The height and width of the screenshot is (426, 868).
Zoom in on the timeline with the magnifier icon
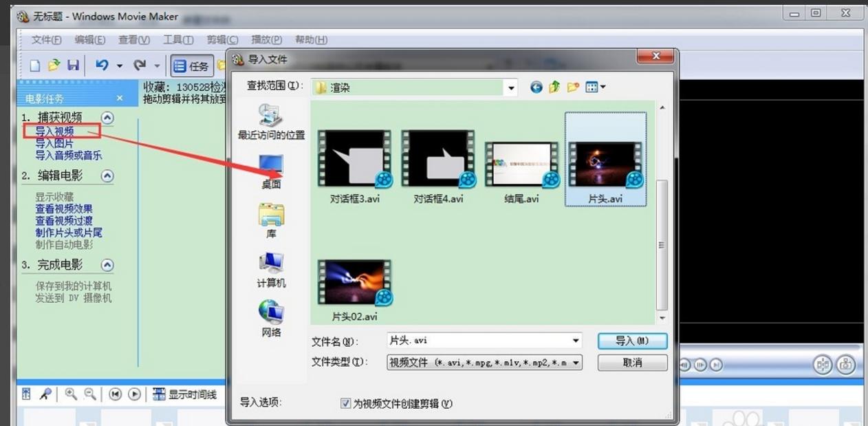click(x=69, y=394)
